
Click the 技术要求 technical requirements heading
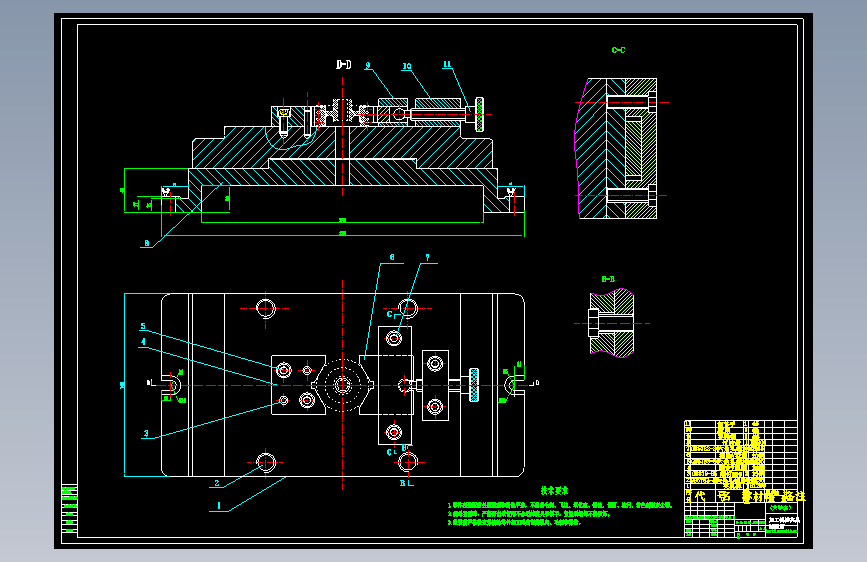point(554,491)
